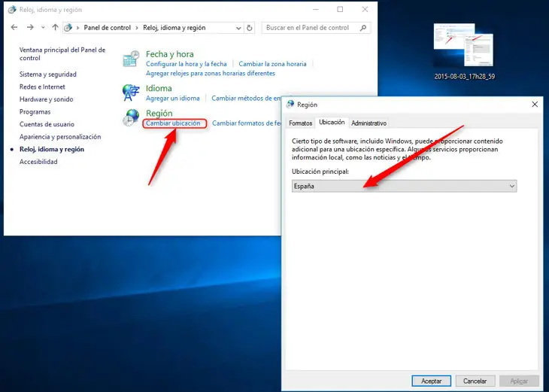Minimize the Control Panel window
549x392 pixels.
pyautogui.click(x=315, y=10)
